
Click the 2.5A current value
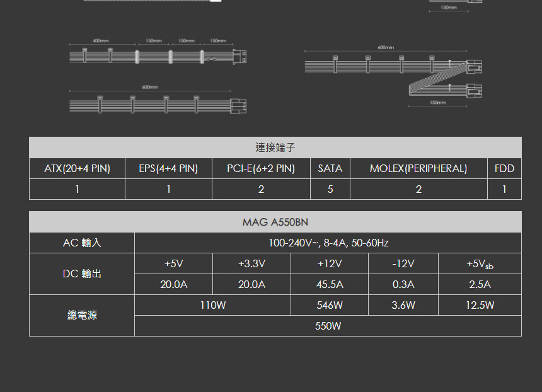[480, 284]
